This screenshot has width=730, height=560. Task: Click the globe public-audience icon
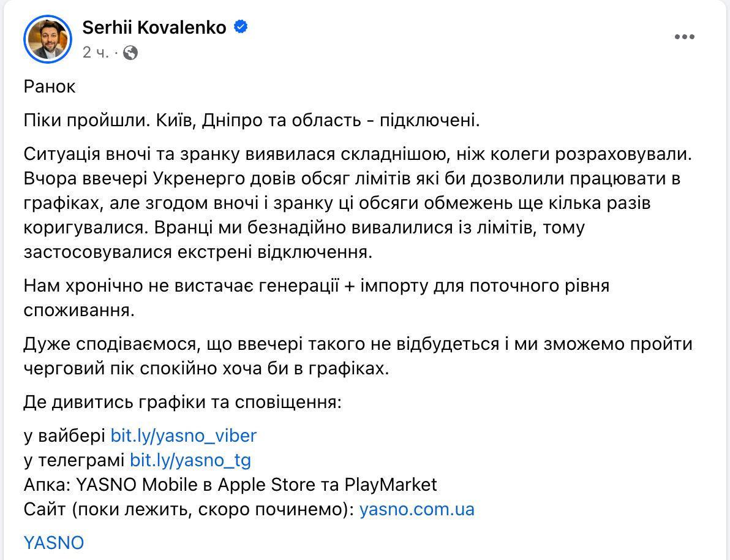coord(130,53)
